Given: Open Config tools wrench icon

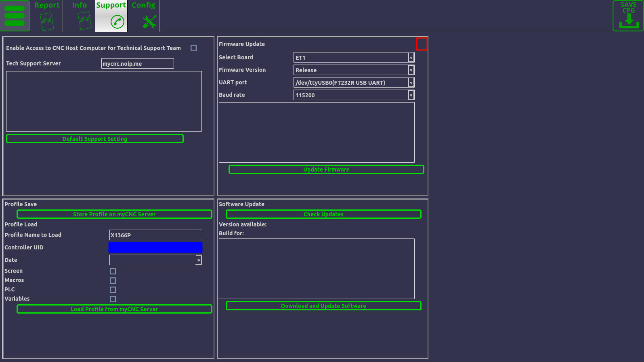Looking at the screenshot, I should pyautogui.click(x=149, y=22).
